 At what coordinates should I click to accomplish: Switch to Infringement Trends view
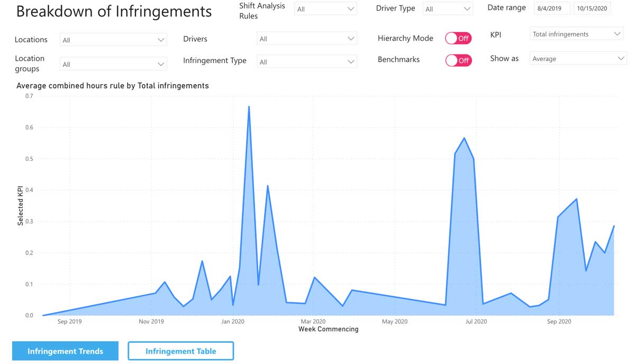[65, 351]
